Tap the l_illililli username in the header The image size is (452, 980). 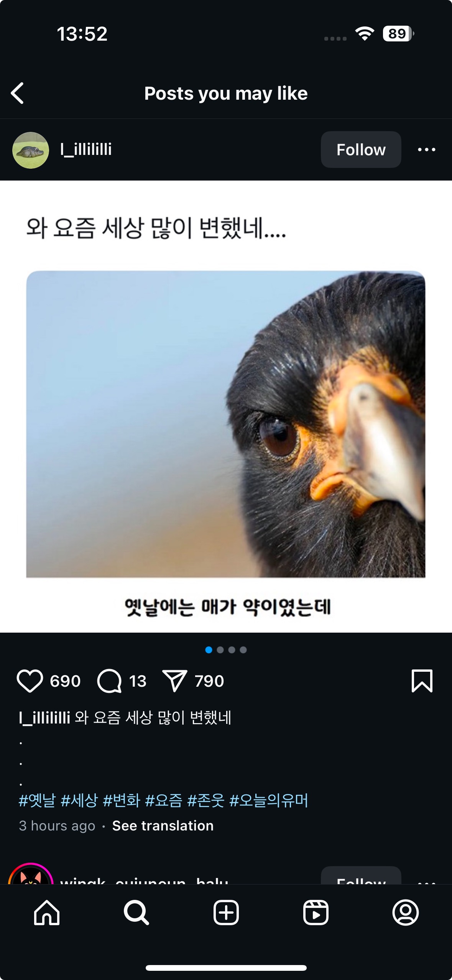86,149
